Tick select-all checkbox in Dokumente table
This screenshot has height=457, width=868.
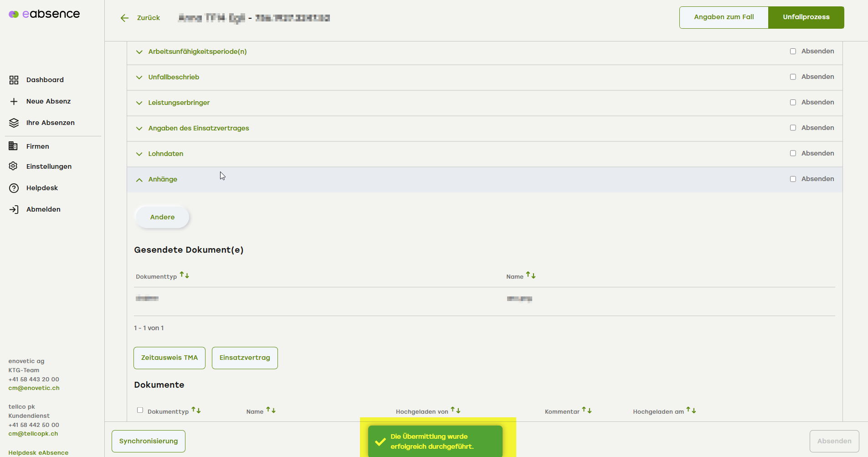[x=140, y=410]
